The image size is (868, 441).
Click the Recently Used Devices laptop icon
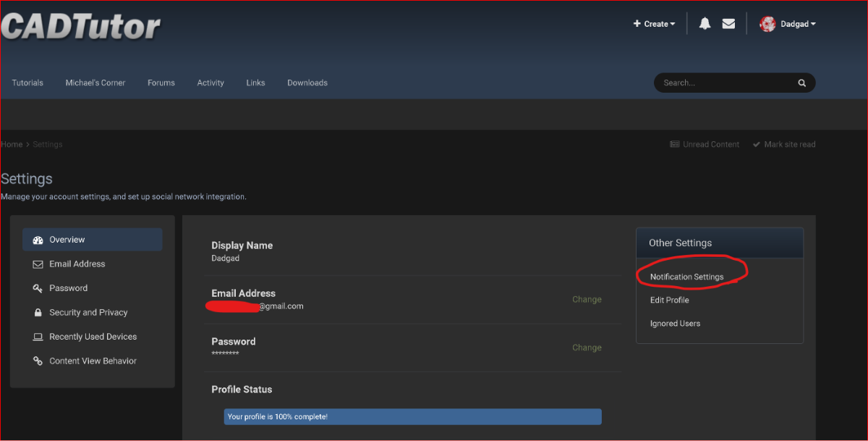click(x=38, y=337)
